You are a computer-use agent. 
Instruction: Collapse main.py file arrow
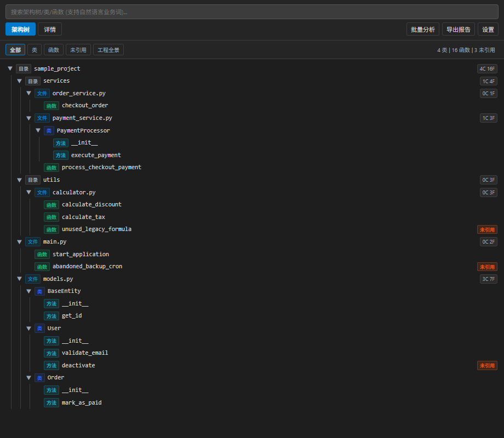[19, 241]
